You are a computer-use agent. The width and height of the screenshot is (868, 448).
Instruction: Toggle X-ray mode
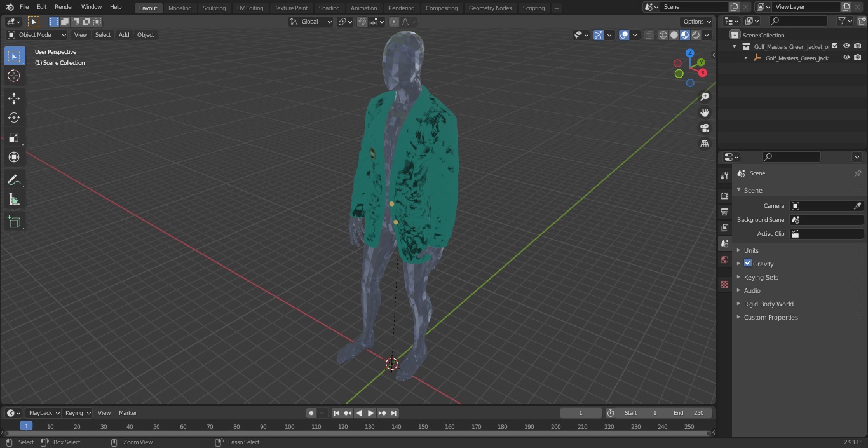click(649, 35)
